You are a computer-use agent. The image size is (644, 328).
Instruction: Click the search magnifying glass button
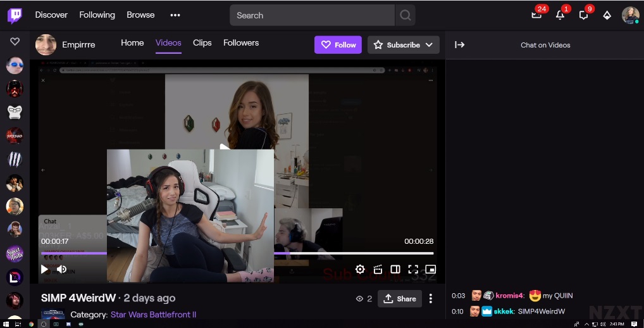(406, 15)
